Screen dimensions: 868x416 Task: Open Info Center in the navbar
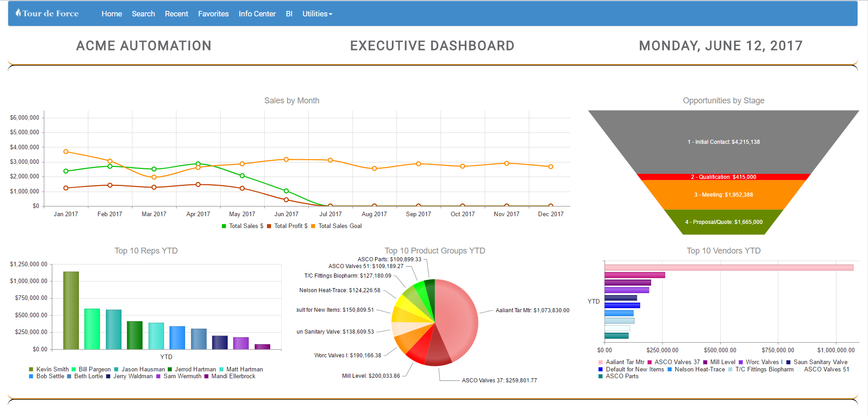tap(257, 14)
